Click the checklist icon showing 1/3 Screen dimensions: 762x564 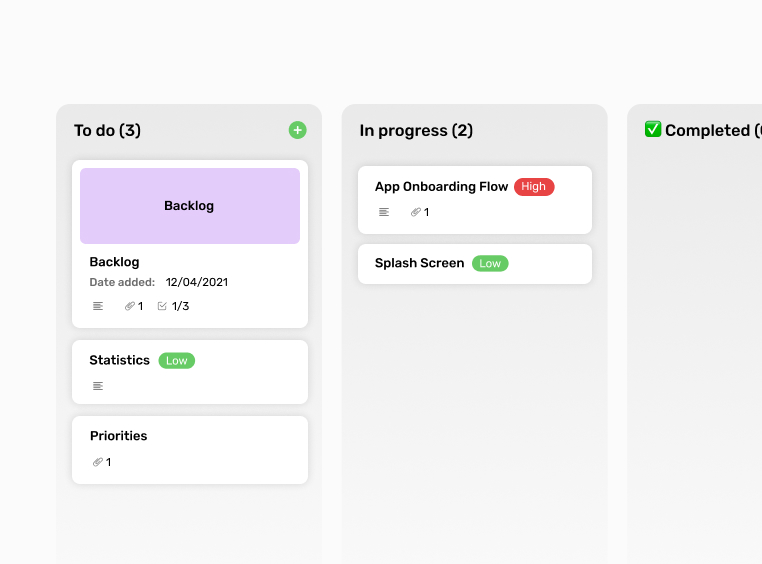point(163,306)
